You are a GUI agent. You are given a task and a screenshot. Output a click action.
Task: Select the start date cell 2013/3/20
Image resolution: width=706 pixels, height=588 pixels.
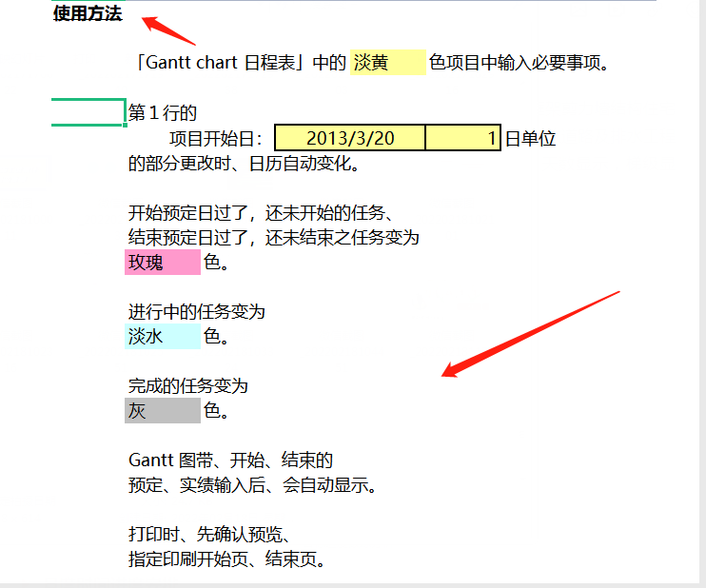(x=350, y=138)
